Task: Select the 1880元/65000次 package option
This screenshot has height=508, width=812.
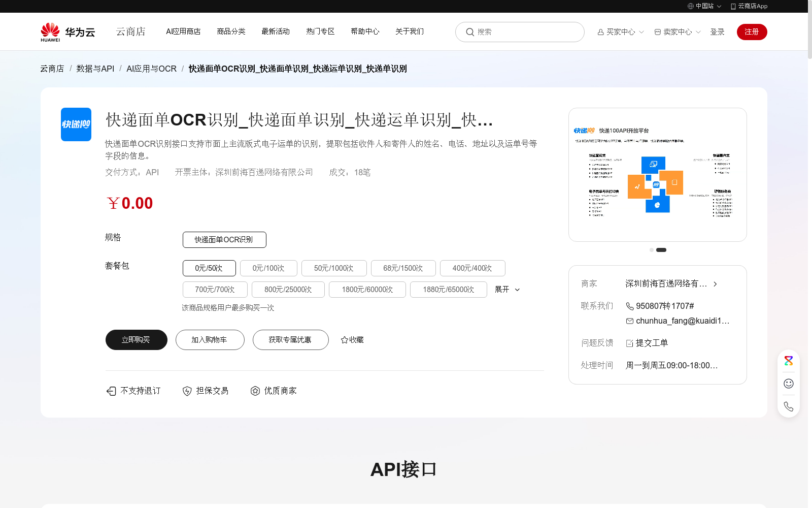Action: click(x=449, y=290)
